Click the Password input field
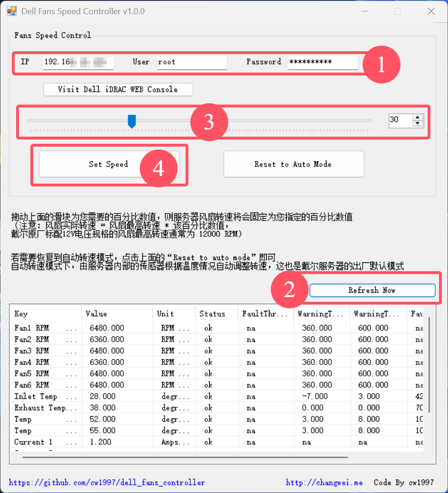Screen dimensions: 448x493 323,62
